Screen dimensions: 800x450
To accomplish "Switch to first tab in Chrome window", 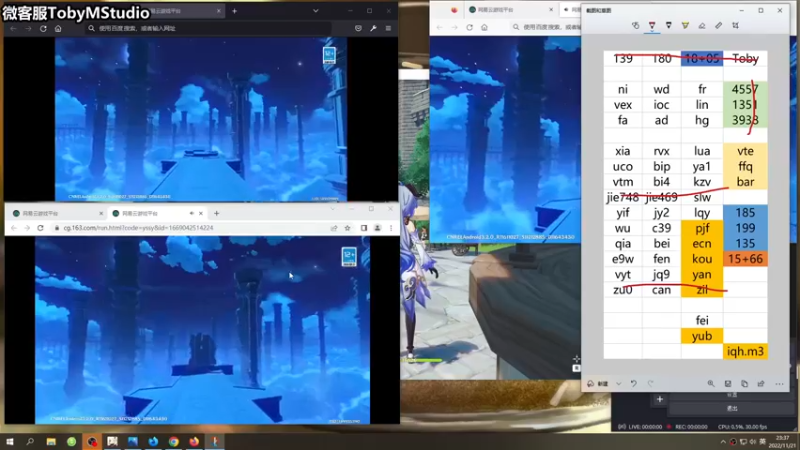I will (58, 213).
